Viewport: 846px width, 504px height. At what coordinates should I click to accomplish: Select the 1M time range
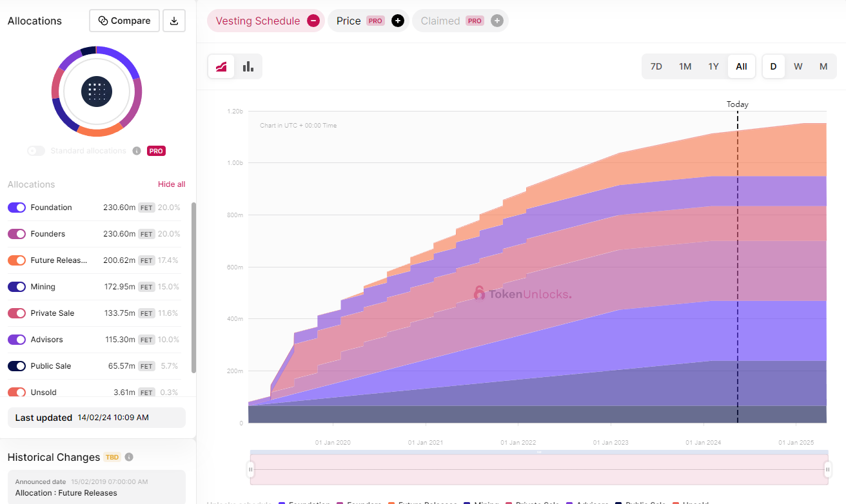point(685,66)
